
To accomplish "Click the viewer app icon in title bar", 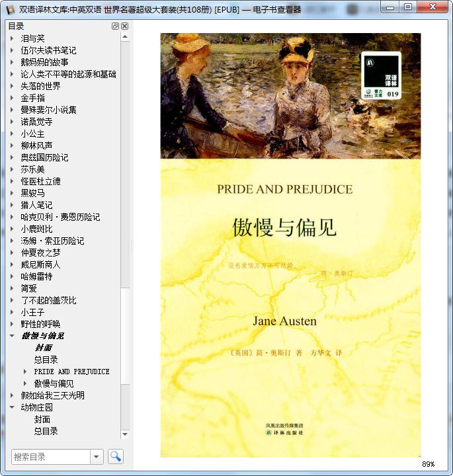I will (x=11, y=10).
